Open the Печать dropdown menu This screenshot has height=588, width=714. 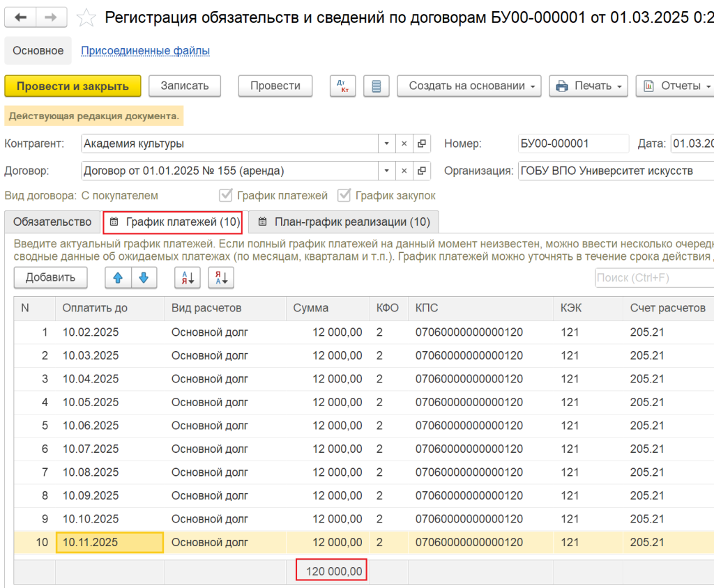click(588, 86)
